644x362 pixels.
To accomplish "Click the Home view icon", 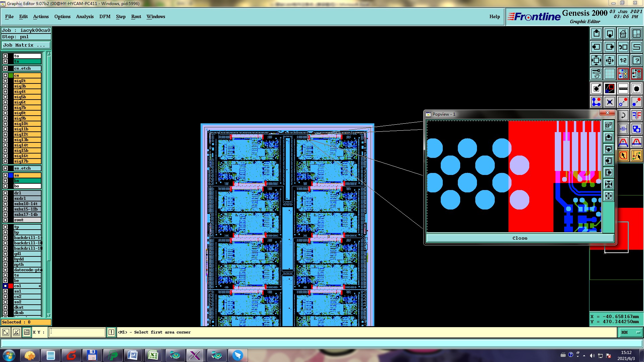I will click(x=623, y=34).
